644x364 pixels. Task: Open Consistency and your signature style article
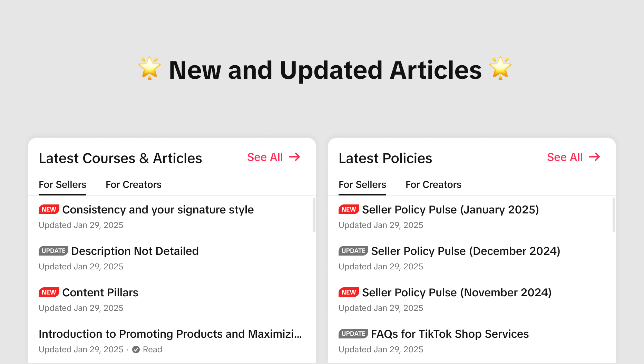[x=158, y=210]
